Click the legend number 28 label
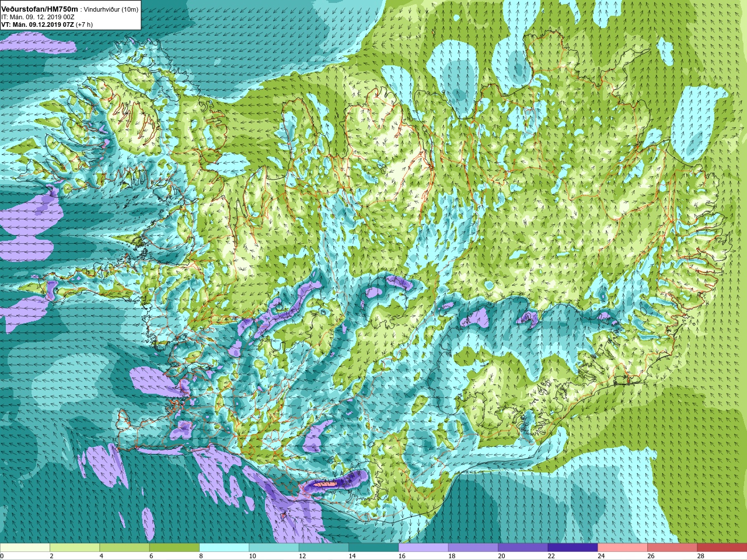The width and height of the screenshot is (747, 560). pos(701,556)
